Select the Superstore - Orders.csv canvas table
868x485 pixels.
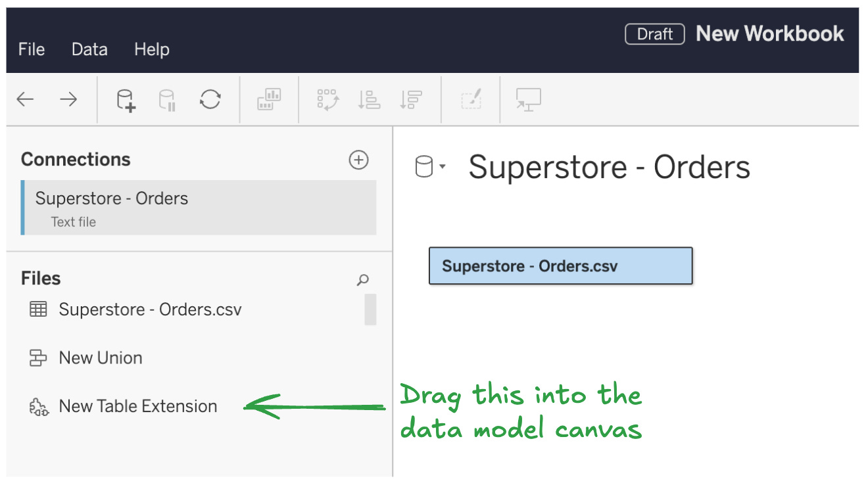tap(560, 266)
